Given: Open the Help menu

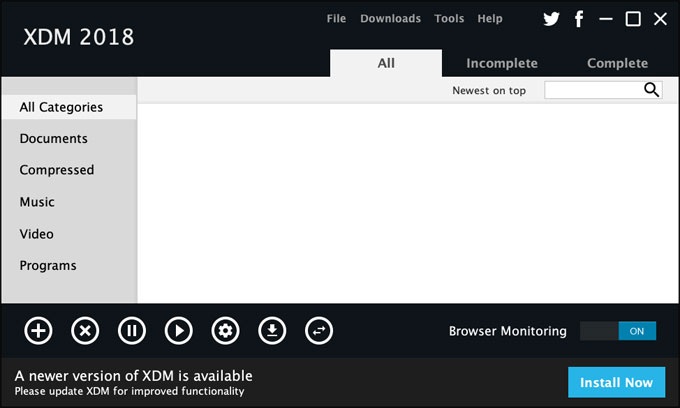Looking at the screenshot, I should tap(490, 19).
